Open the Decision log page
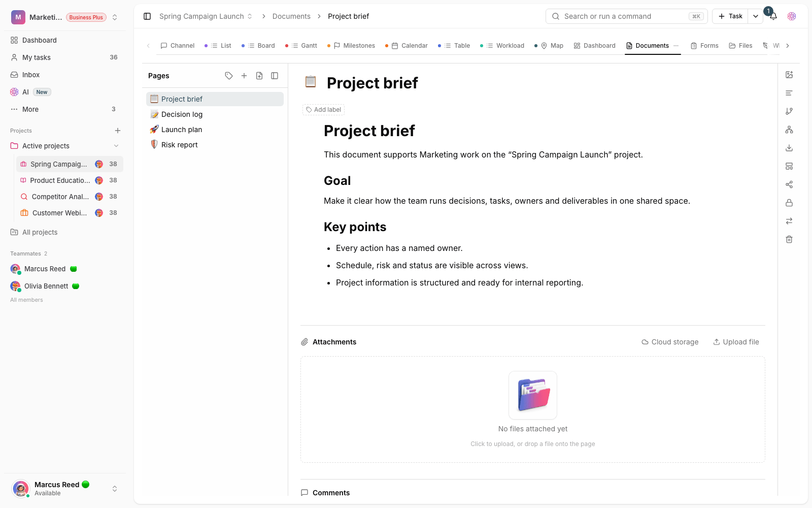 tap(215, 114)
